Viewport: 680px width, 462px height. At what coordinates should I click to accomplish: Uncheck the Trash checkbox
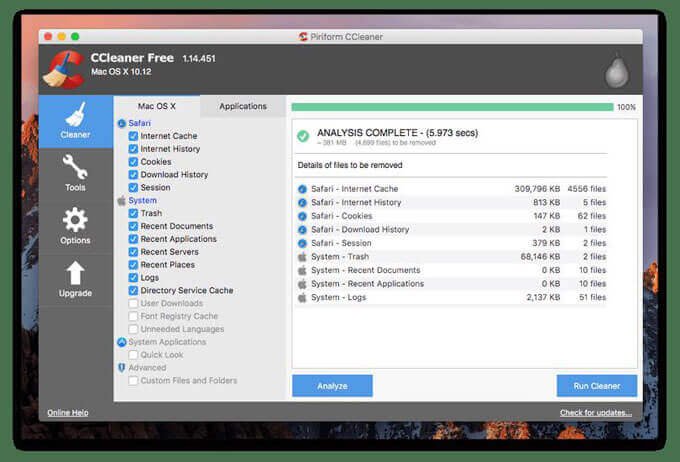click(x=133, y=213)
